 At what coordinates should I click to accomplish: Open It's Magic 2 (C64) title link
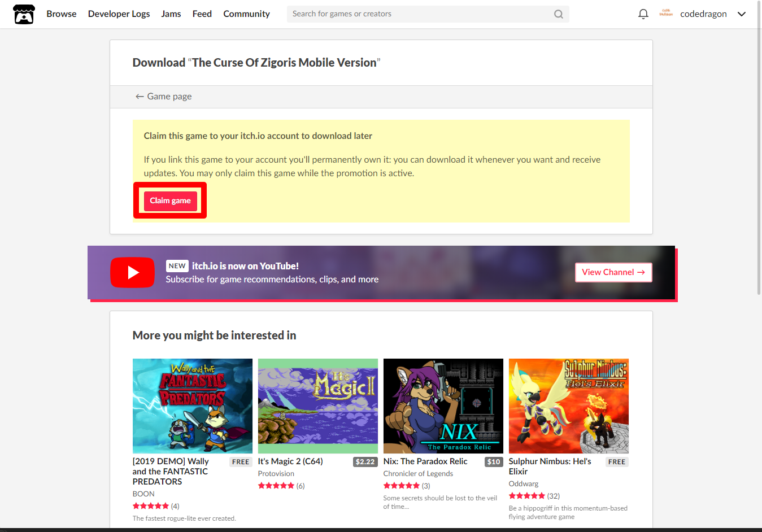(290, 461)
